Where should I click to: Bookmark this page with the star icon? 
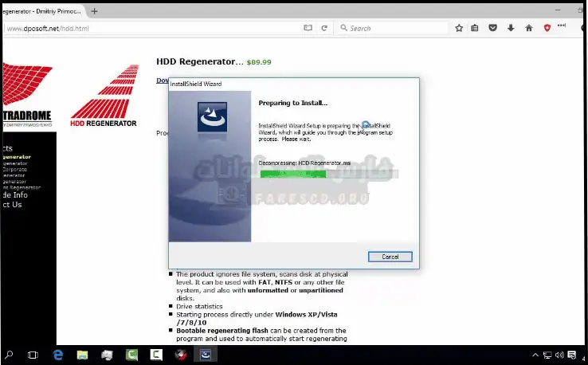pyautogui.click(x=459, y=28)
